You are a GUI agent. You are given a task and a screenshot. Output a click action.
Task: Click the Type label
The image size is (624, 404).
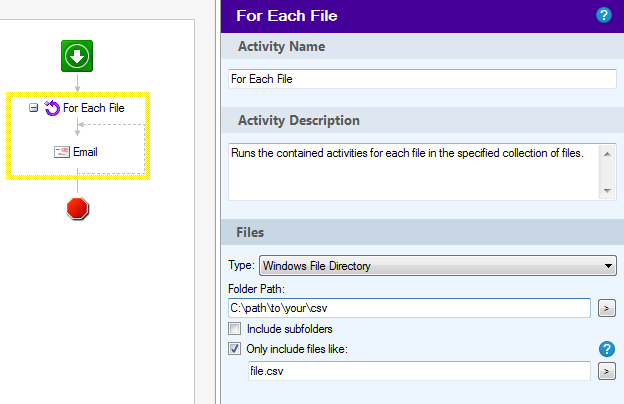tap(241, 265)
